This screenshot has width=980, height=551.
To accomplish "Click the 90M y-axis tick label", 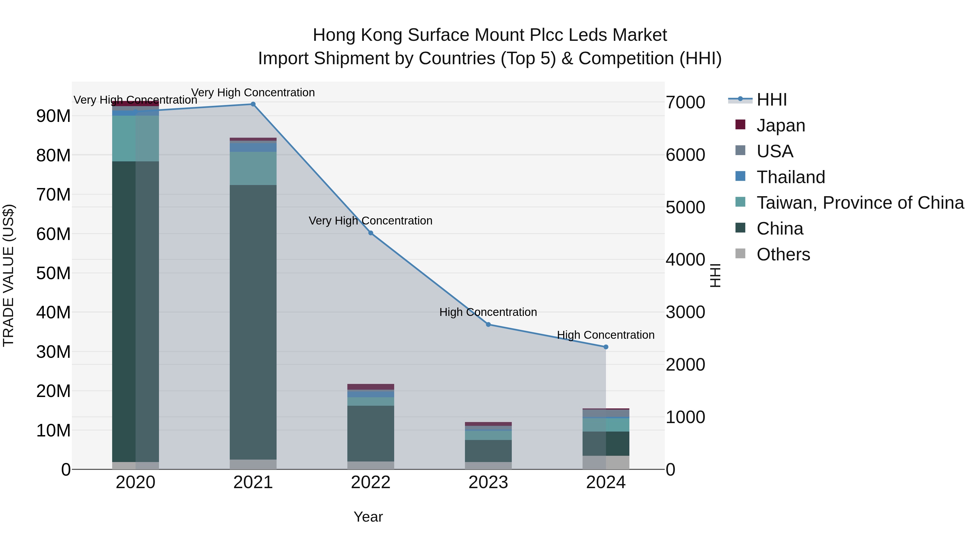I will (53, 116).
